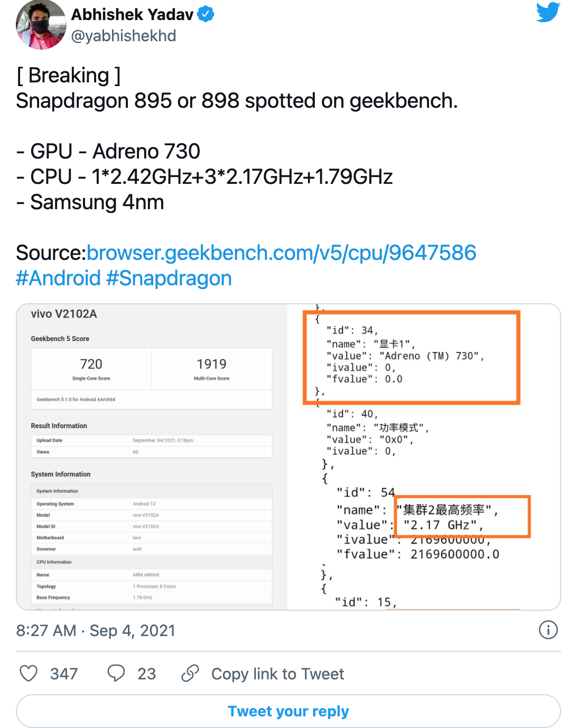Image resolution: width=578 pixels, height=728 pixels.
Task: Click the 23 replies count
Action: pos(146,673)
